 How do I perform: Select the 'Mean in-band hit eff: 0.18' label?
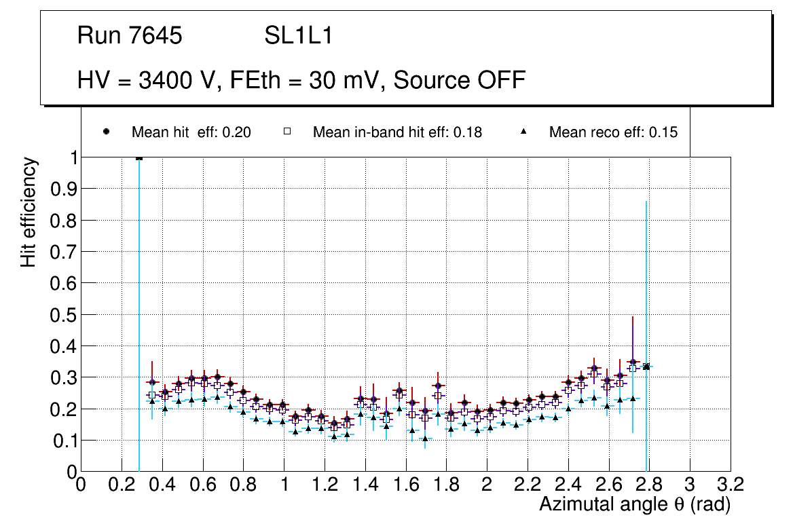397,132
